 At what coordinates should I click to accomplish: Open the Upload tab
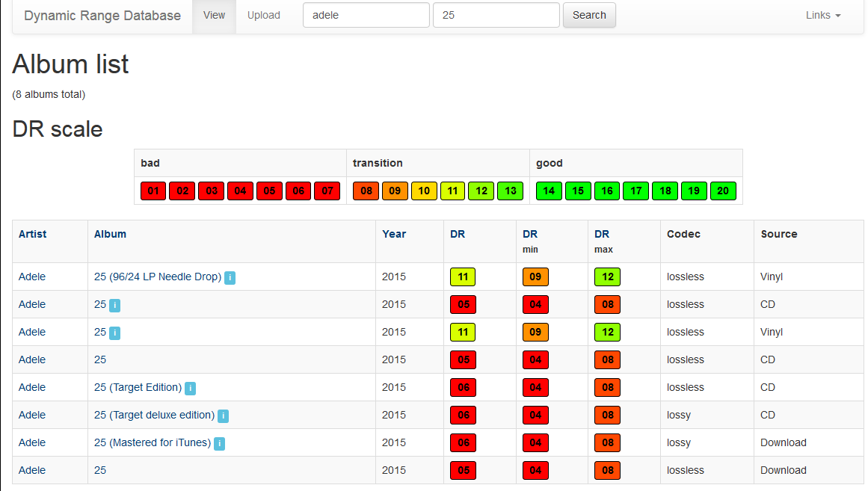(x=263, y=15)
